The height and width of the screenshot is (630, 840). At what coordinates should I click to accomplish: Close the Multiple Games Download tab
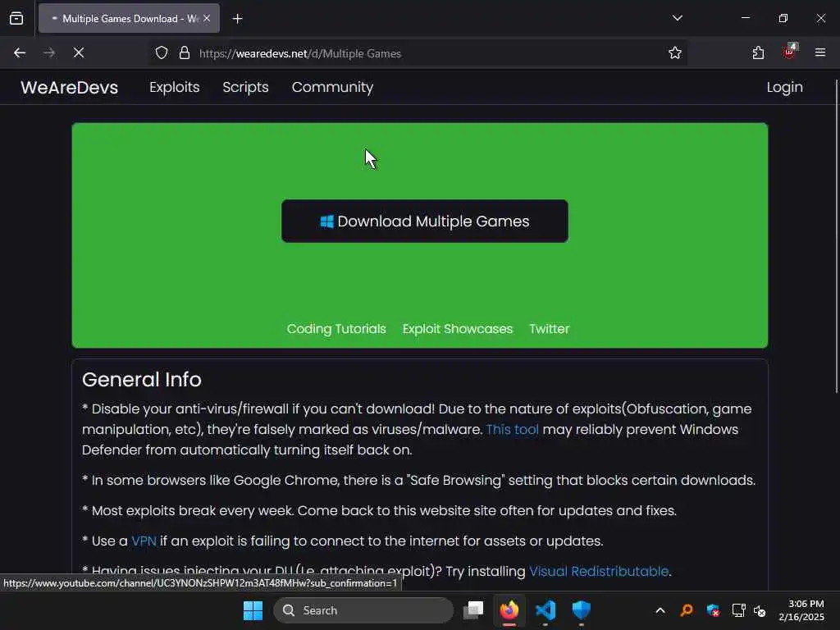207,18
